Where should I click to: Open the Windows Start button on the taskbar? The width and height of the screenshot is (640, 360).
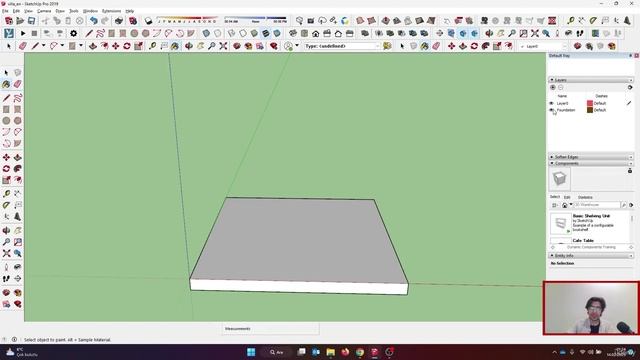(251, 352)
